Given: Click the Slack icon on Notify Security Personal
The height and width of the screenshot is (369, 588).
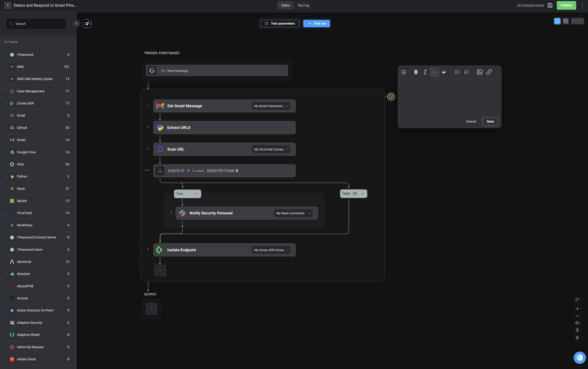Looking at the screenshot, I should point(182,213).
